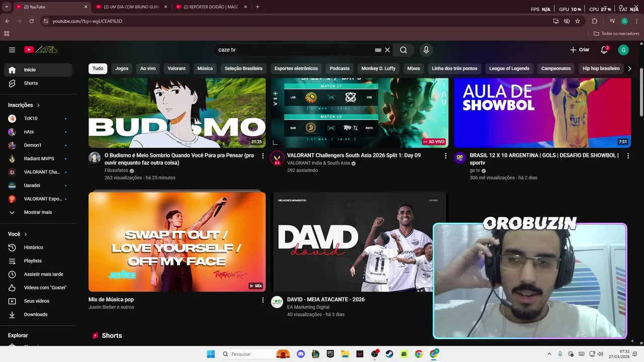This screenshot has width=644, height=362.
Task: Select the Seleção Brasileira filter chip
Action: click(244, 68)
